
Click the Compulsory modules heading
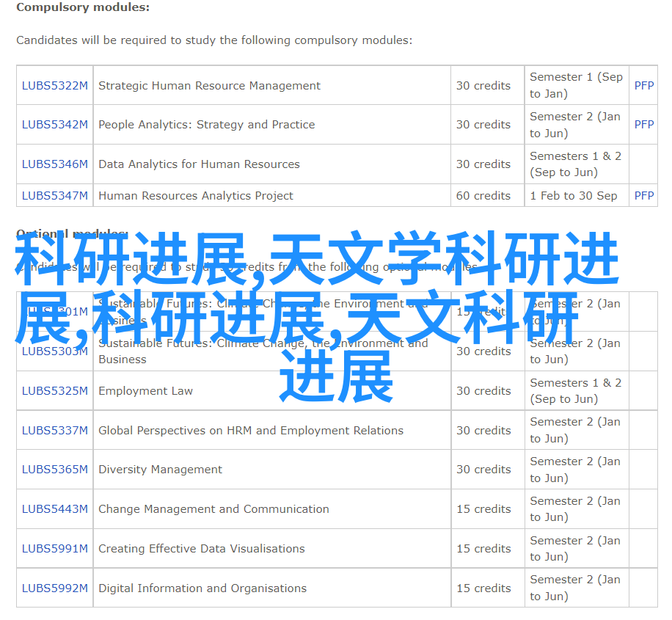point(83,7)
